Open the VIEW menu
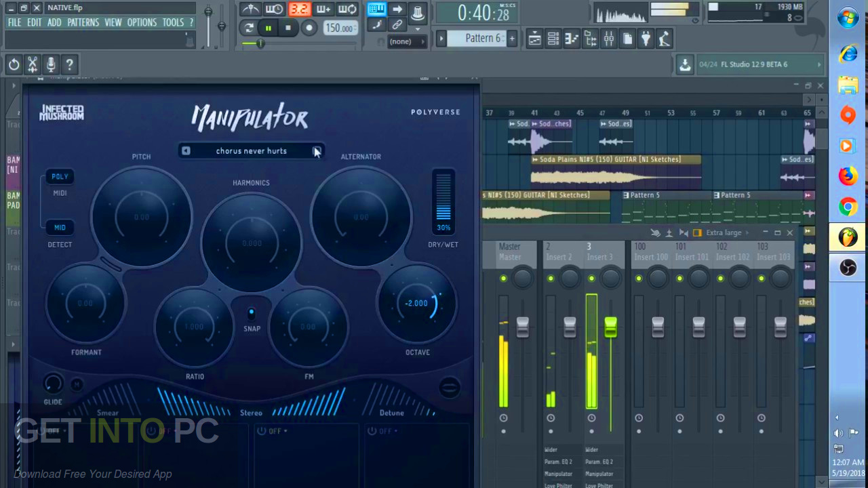 [113, 22]
